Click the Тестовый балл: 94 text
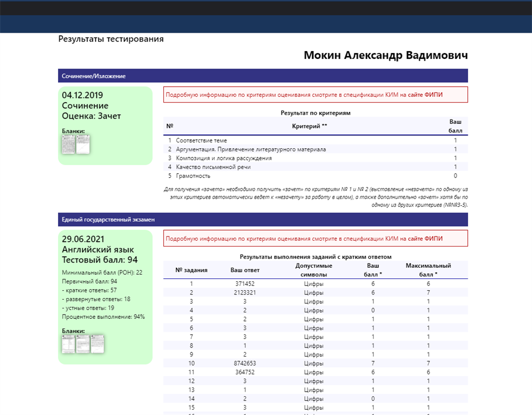This screenshot has height=415, width=532. click(100, 260)
